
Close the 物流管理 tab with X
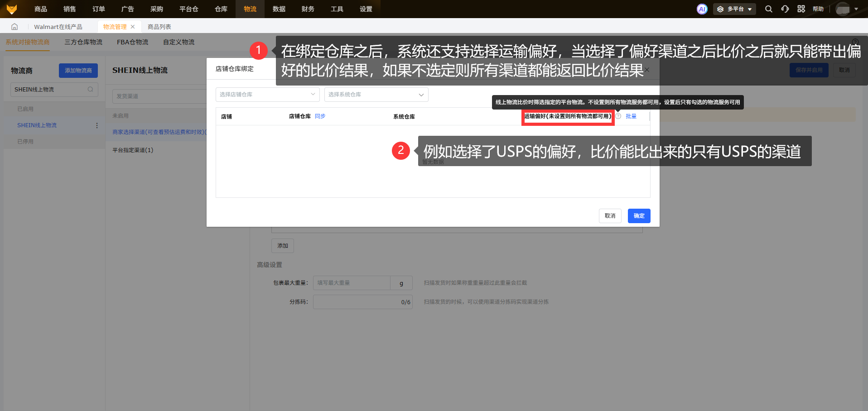coord(133,27)
